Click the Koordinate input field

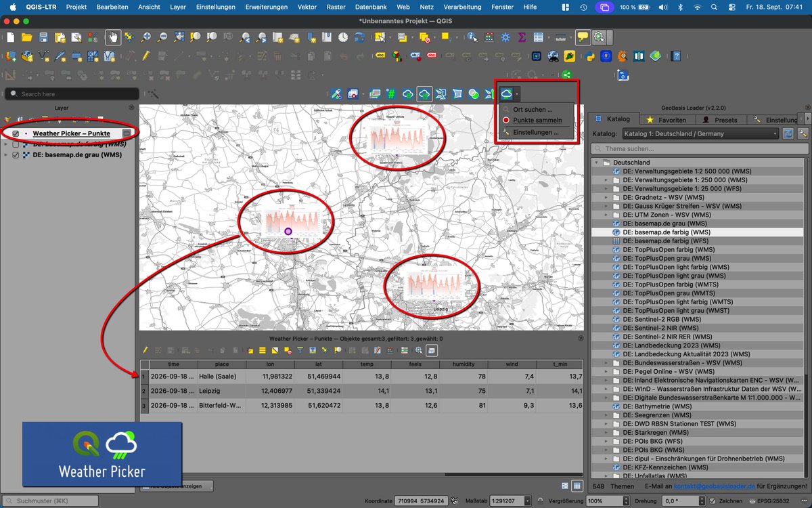pyautogui.click(x=422, y=501)
